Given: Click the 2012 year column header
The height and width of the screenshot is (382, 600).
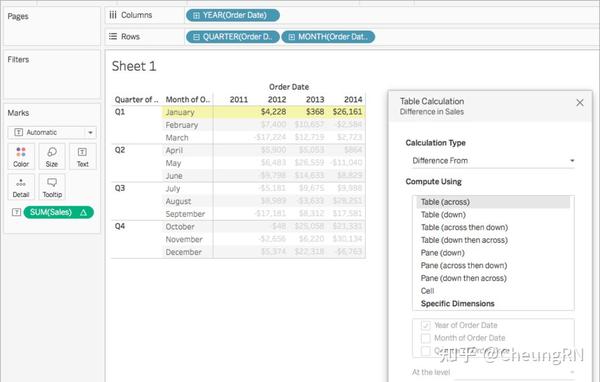Looking at the screenshot, I should [277, 100].
